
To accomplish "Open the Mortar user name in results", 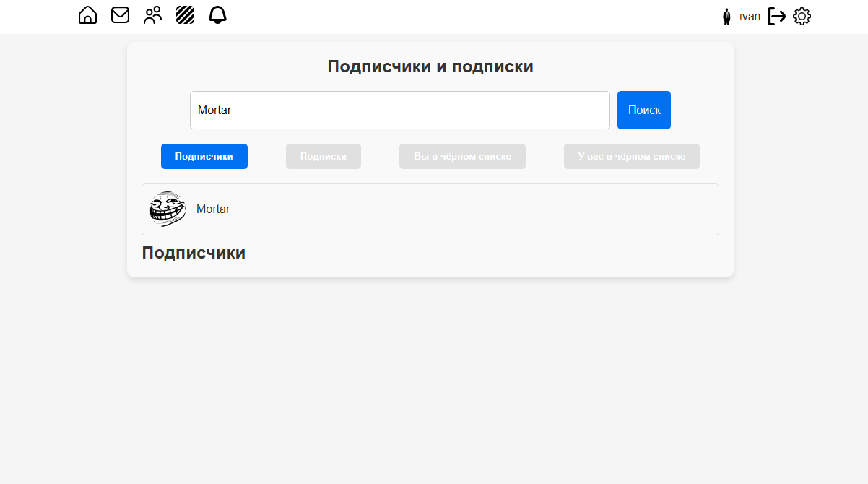I will (213, 209).
